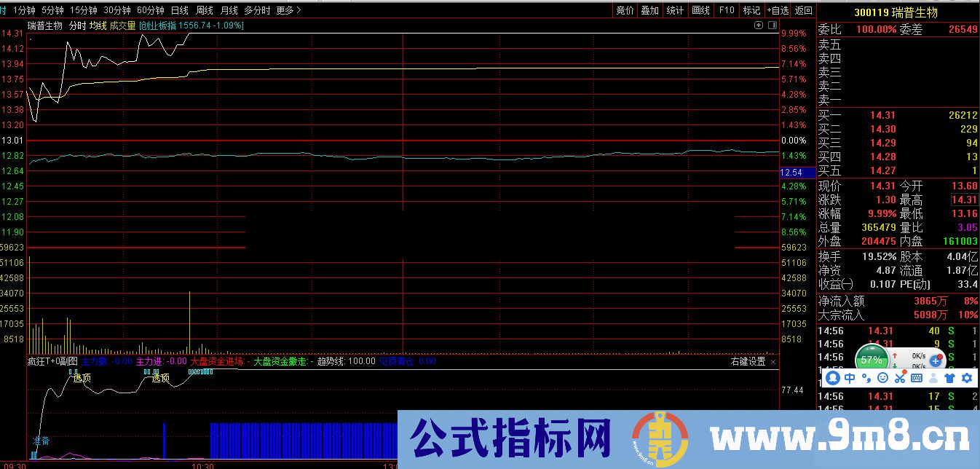Open the 多分时 multi-timeframe selector
The image size is (980, 469).
pos(256,10)
